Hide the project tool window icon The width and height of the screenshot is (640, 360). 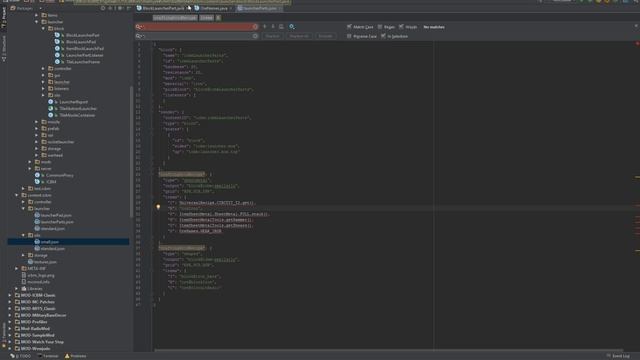point(128,8)
